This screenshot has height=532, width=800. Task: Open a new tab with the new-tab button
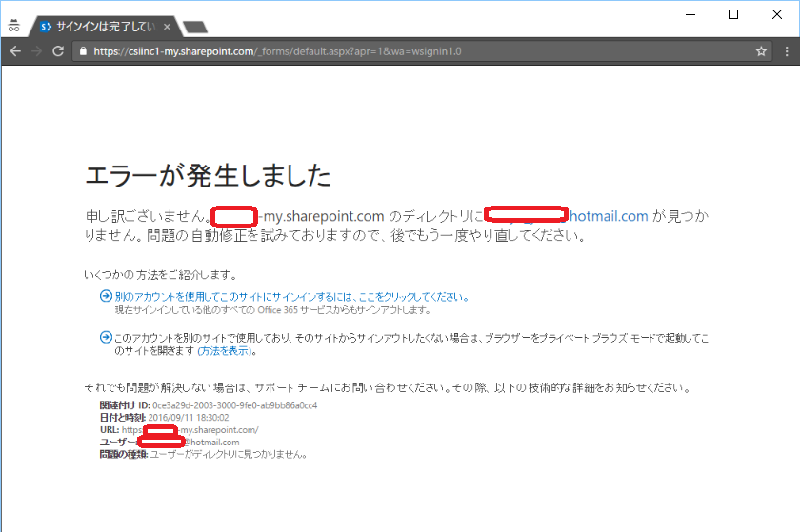[x=195, y=27]
